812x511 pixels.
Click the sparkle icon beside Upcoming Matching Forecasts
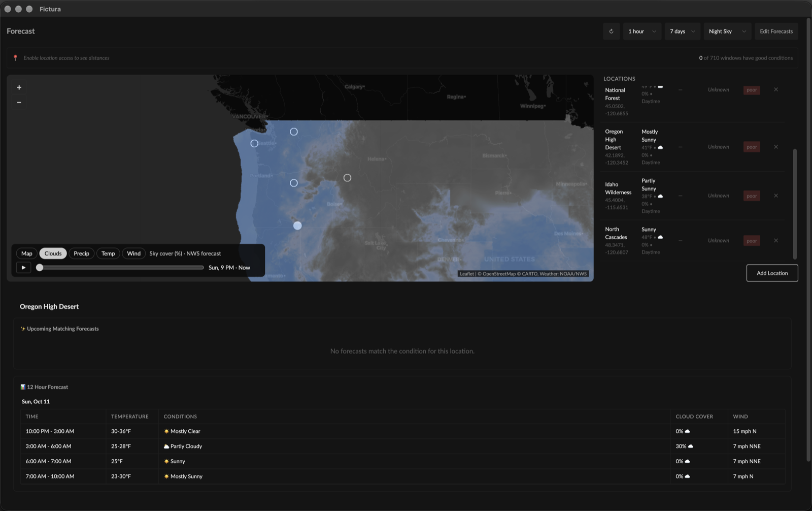23,329
